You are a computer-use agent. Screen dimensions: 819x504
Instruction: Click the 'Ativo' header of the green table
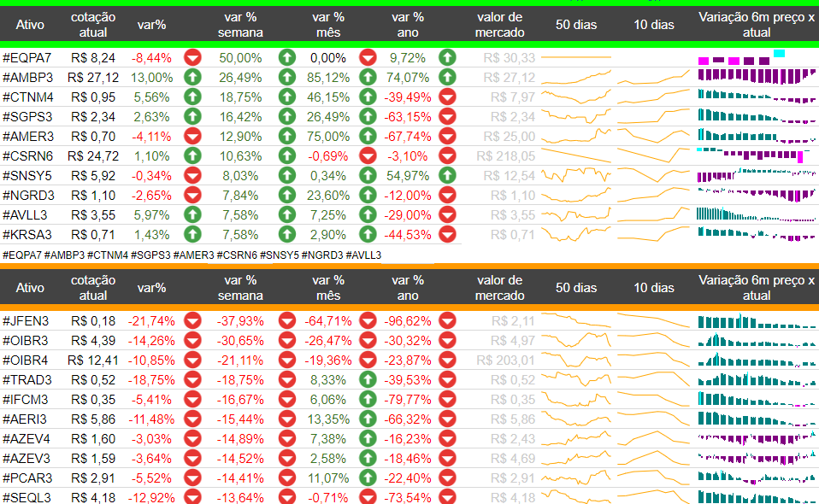[x=30, y=25]
